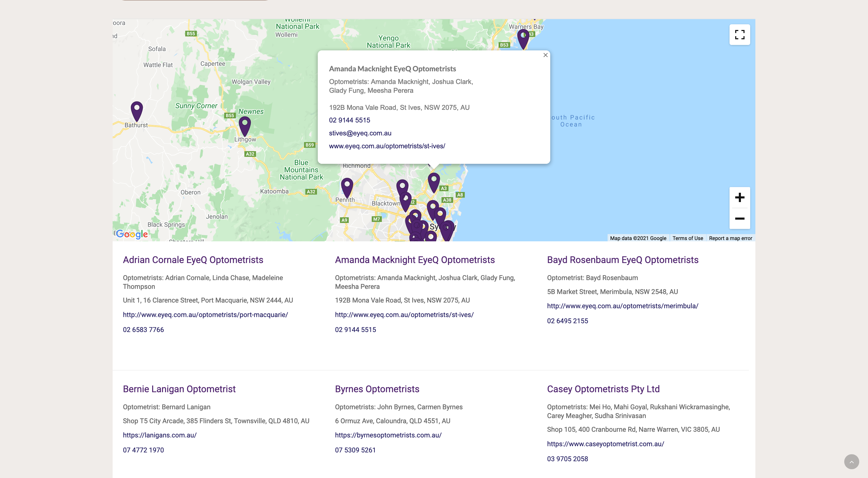The height and width of the screenshot is (478, 868).
Task: Click the Penrith map pin
Action: [347, 188]
